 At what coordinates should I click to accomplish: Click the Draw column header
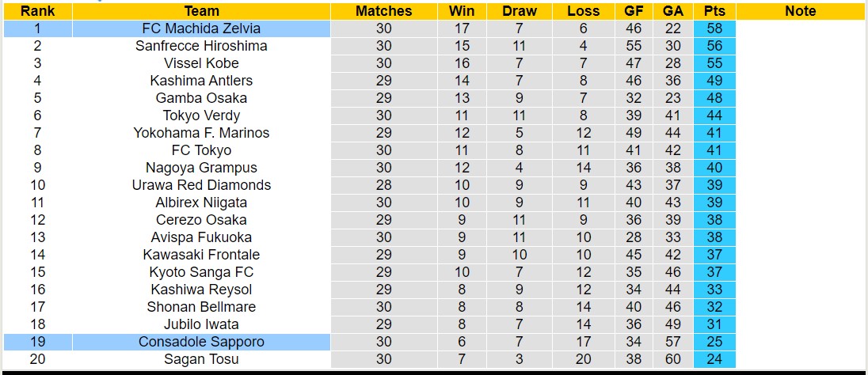point(520,11)
